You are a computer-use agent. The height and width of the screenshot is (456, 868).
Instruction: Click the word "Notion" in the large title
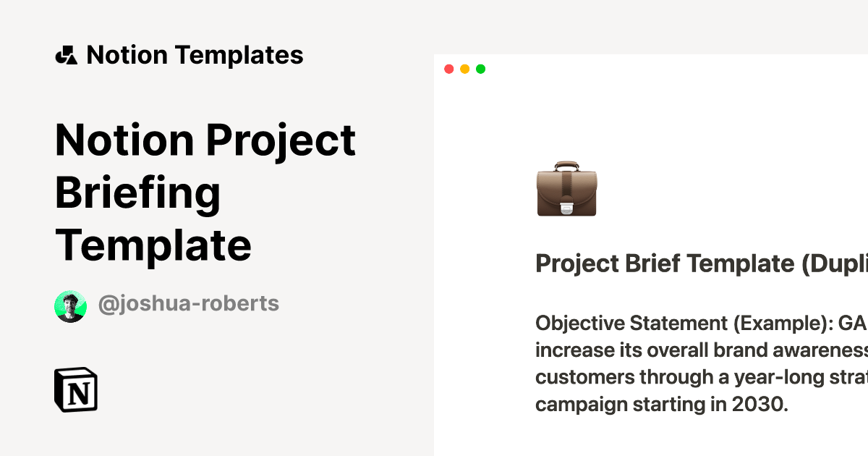pyautogui.click(x=124, y=140)
